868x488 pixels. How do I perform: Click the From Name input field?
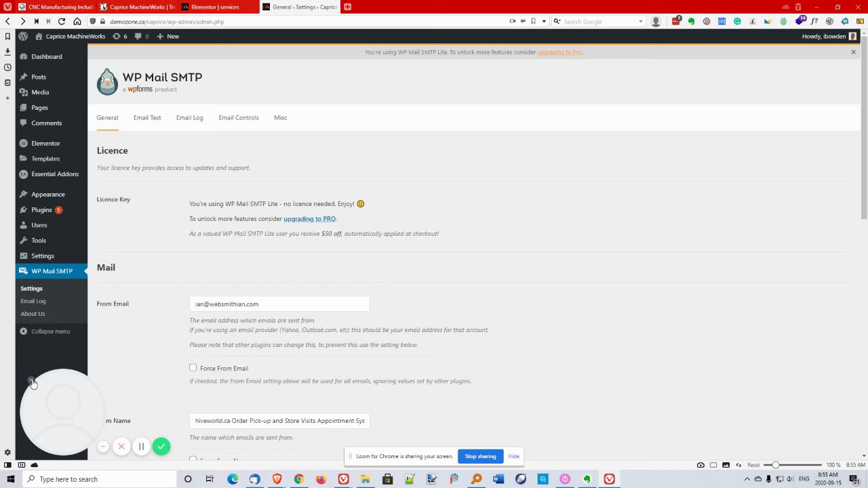pos(279,421)
